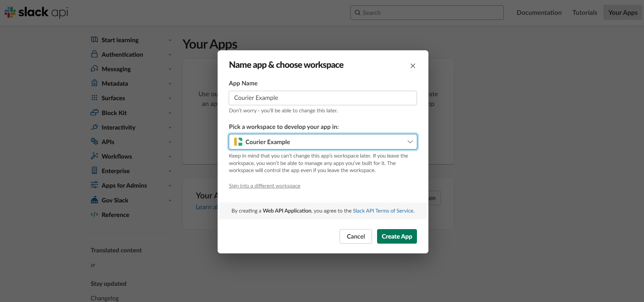Click the Surfaces grid icon

pyautogui.click(x=95, y=98)
